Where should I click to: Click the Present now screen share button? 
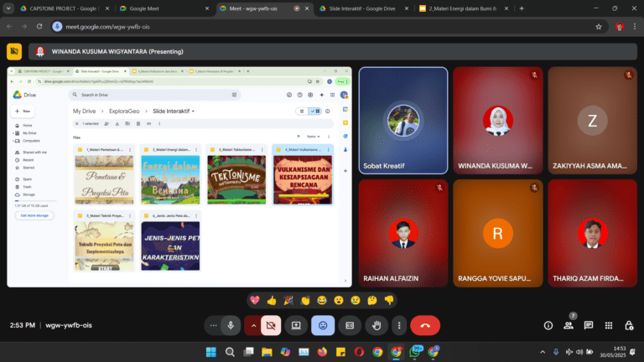pyautogui.click(x=296, y=325)
